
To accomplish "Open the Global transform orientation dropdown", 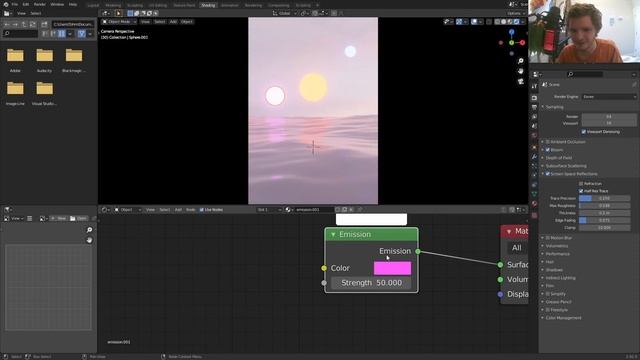I will [284, 13].
